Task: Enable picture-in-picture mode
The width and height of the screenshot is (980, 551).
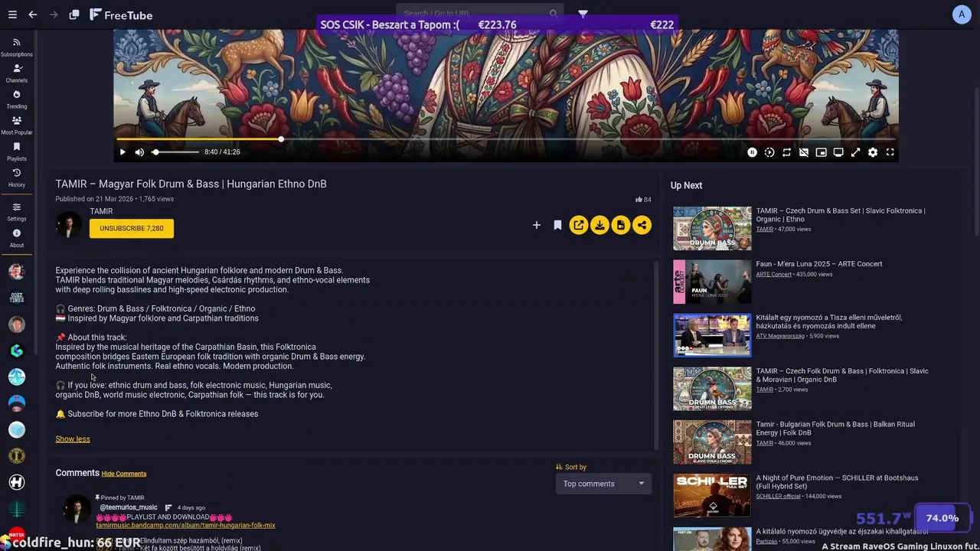Action: 821,152
